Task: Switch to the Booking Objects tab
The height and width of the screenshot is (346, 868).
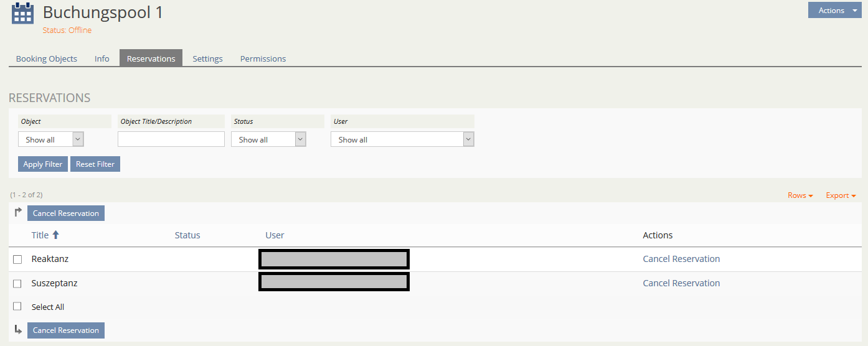Action: (47, 58)
